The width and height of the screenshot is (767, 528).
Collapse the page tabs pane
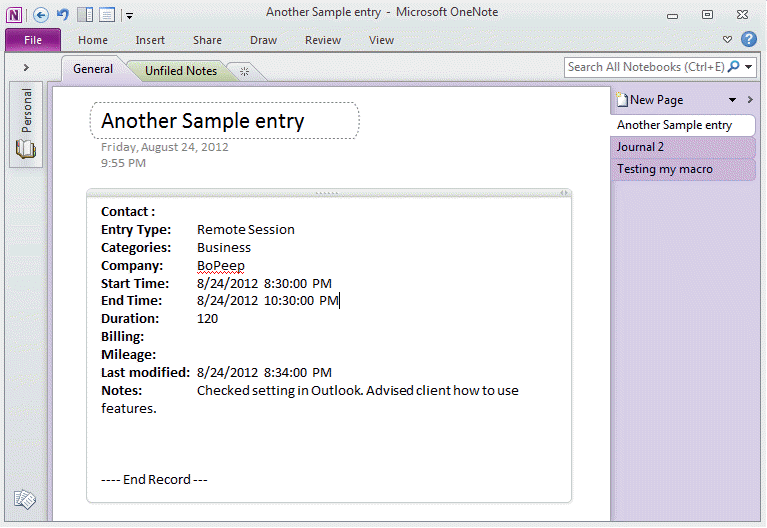point(750,100)
